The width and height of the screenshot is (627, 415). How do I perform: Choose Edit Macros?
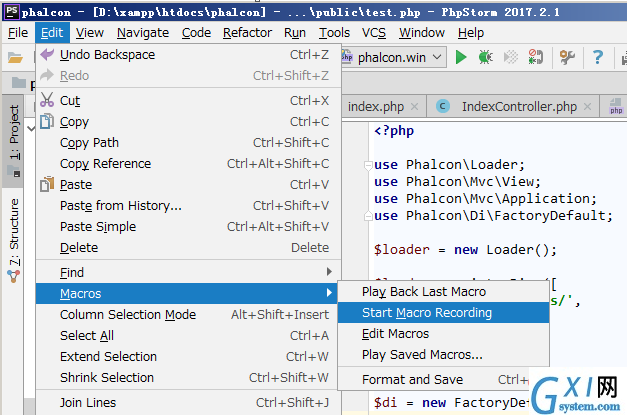tap(443, 333)
